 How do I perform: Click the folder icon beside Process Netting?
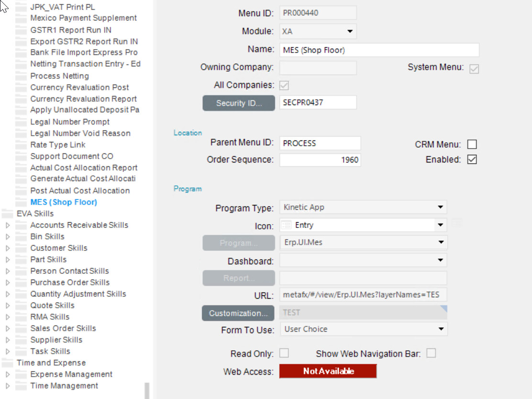[x=21, y=75]
